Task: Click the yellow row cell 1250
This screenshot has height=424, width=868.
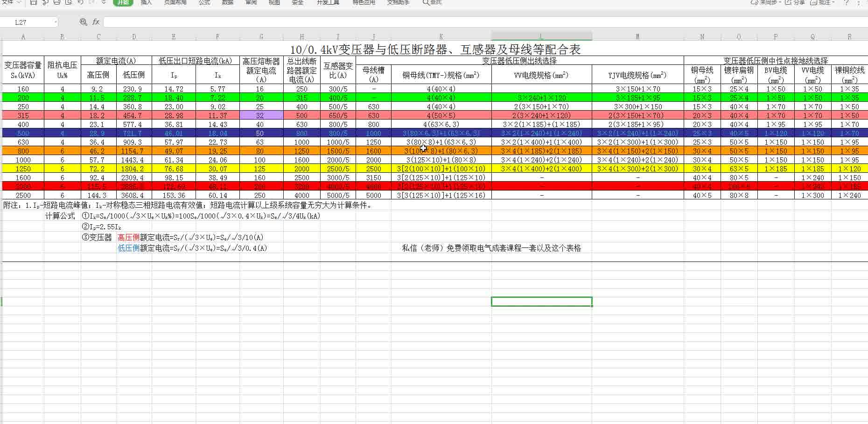Action: (x=23, y=169)
